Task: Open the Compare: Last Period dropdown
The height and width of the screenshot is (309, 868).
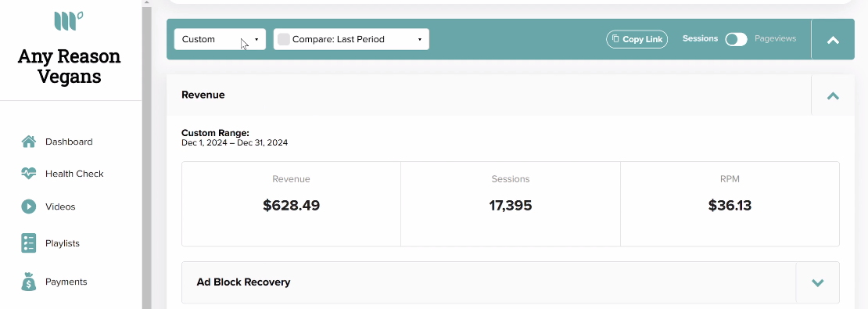Action: pyautogui.click(x=352, y=39)
